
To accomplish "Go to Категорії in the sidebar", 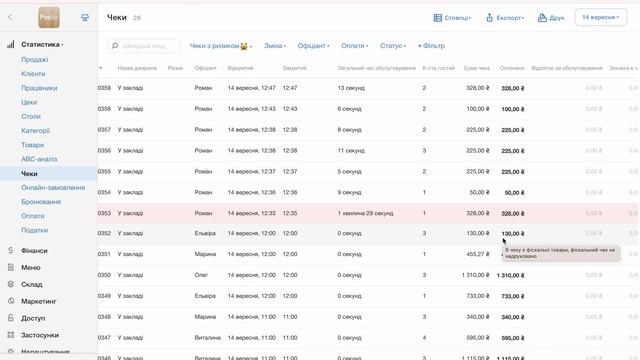I will (x=36, y=131).
